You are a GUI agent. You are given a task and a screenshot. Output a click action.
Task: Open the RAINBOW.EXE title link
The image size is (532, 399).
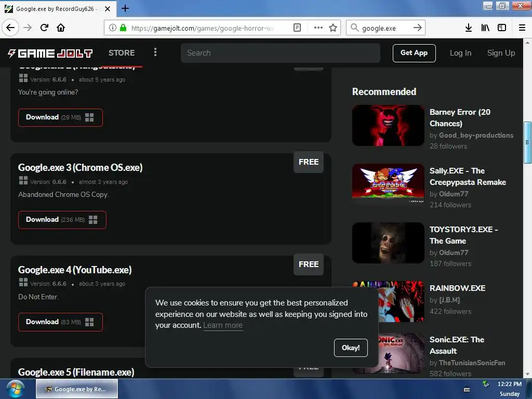coord(457,288)
